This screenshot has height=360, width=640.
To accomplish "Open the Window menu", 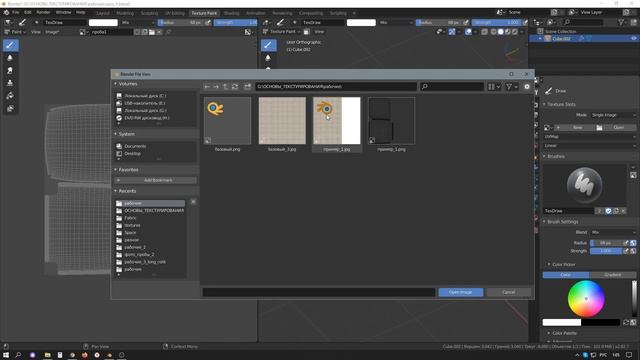I will pos(63,13).
